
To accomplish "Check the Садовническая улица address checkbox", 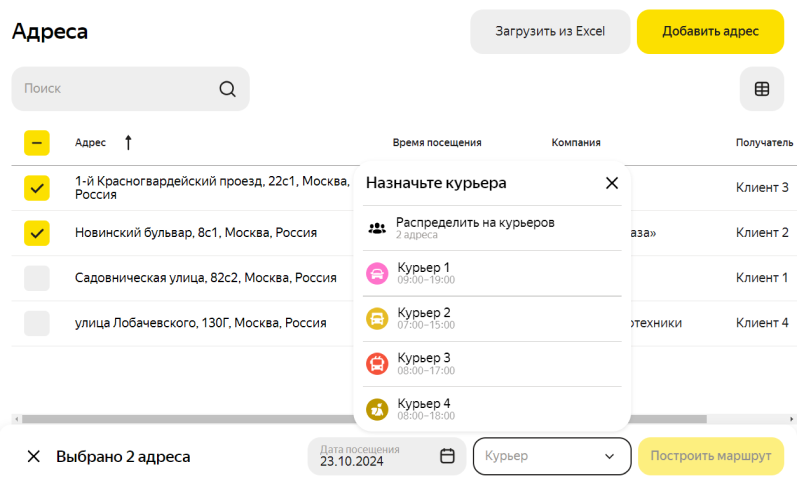I will click(x=37, y=278).
